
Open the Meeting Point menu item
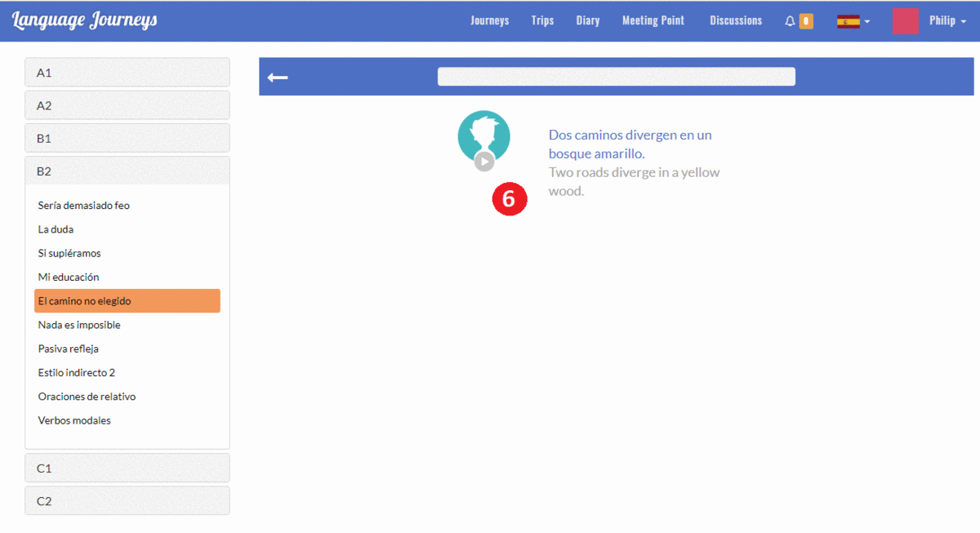(x=653, y=21)
